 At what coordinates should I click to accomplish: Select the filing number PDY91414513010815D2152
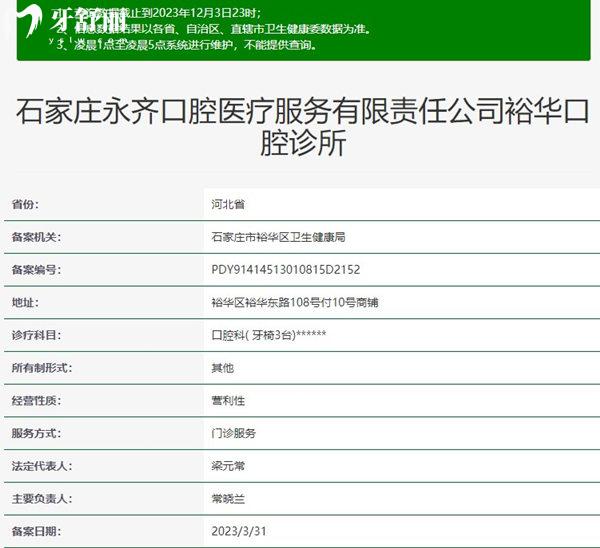pos(286,270)
